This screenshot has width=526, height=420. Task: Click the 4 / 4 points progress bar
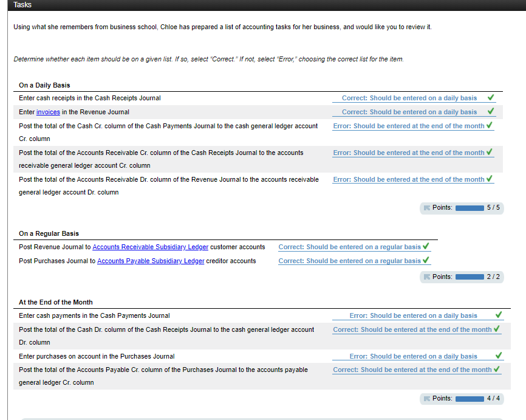(470, 399)
